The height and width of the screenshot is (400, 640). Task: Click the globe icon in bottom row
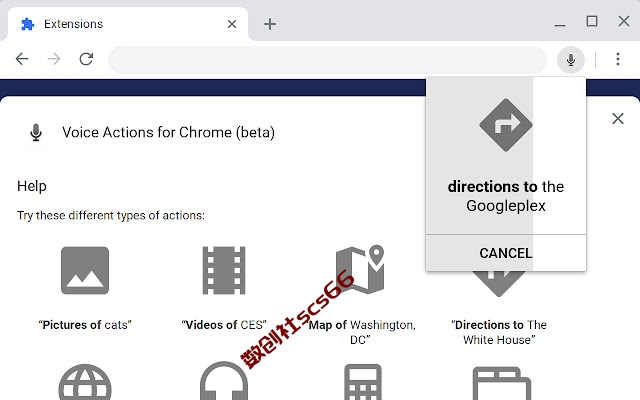85,382
